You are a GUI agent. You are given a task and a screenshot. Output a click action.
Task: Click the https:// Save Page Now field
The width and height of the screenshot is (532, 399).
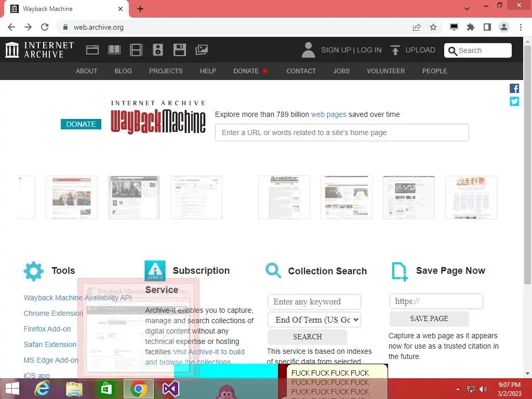436,301
